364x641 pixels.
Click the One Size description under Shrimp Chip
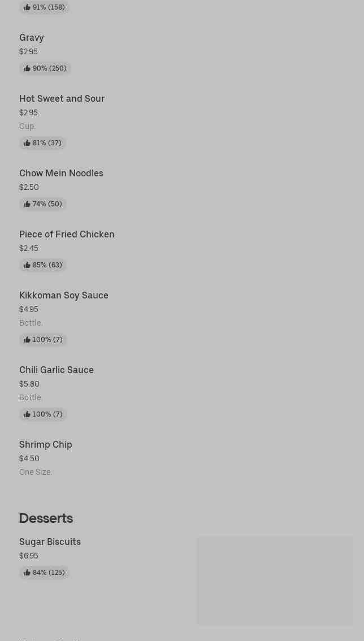click(x=36, y=472)
